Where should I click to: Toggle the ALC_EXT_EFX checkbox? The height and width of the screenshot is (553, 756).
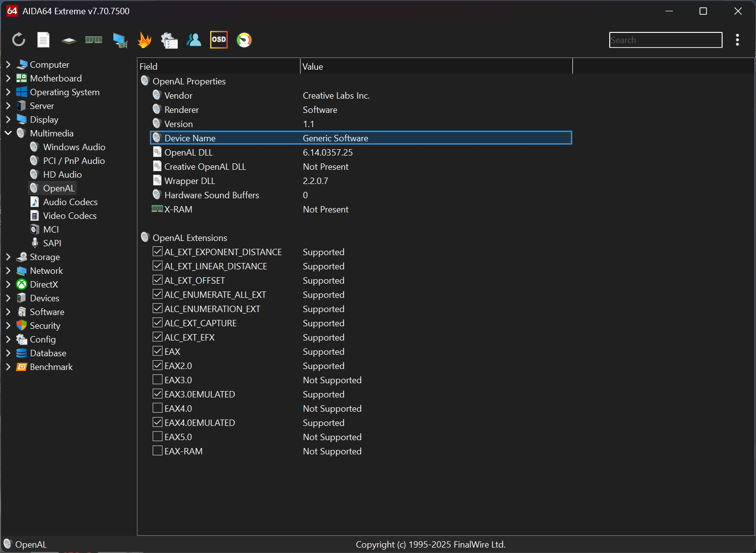[x=158, y=337]
